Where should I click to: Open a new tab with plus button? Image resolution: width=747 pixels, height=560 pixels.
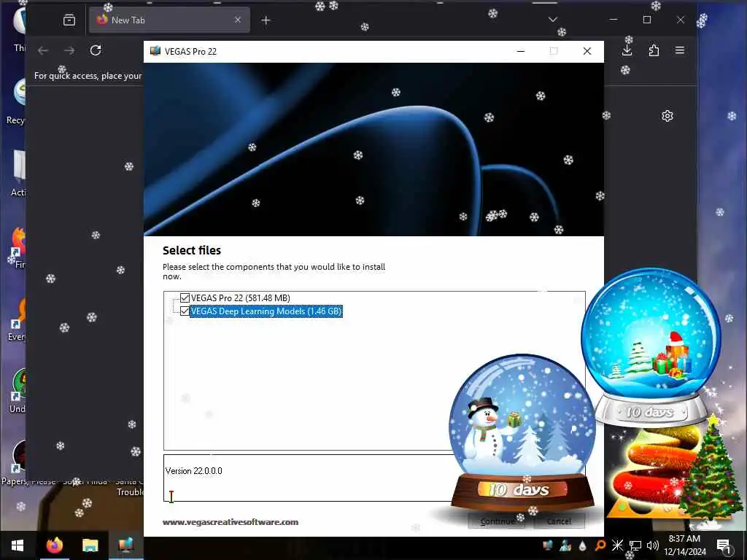click(266, 20)
